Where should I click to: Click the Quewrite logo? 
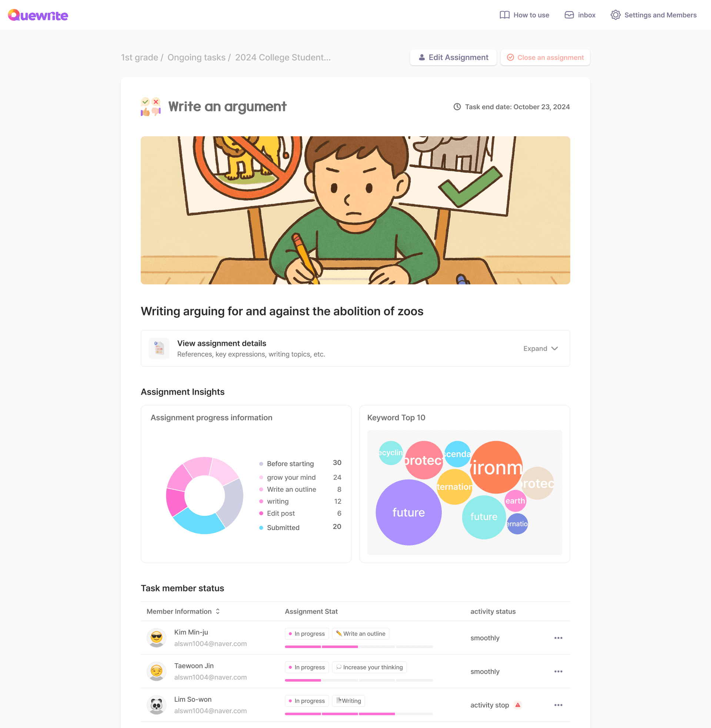(x=38, y=15)
